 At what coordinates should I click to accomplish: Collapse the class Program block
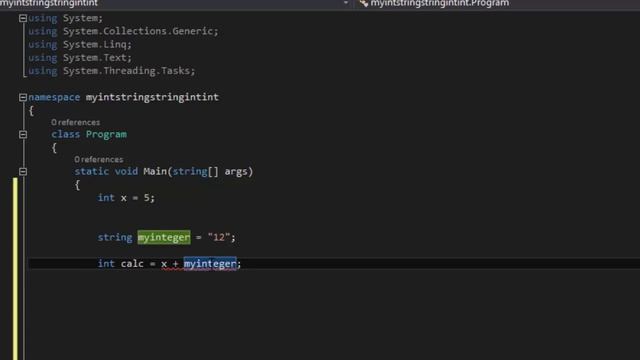[x=23, y=134]
